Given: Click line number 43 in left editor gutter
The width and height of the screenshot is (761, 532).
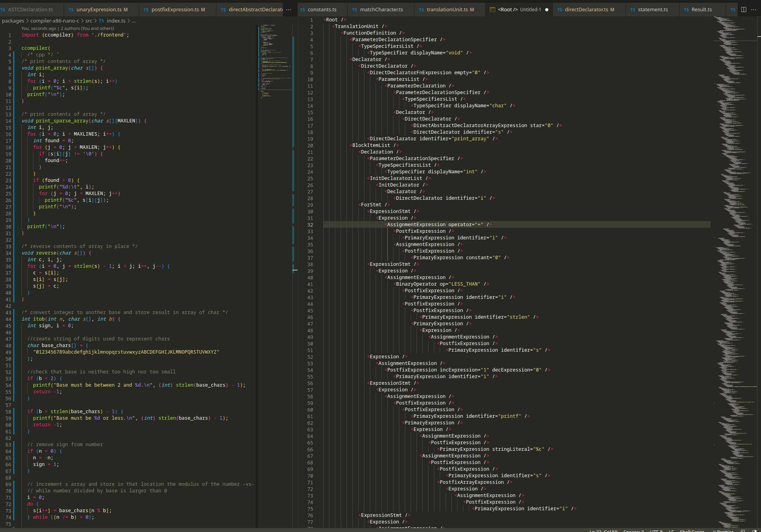Looking at the screenshot, I should [x=8, y=312].
